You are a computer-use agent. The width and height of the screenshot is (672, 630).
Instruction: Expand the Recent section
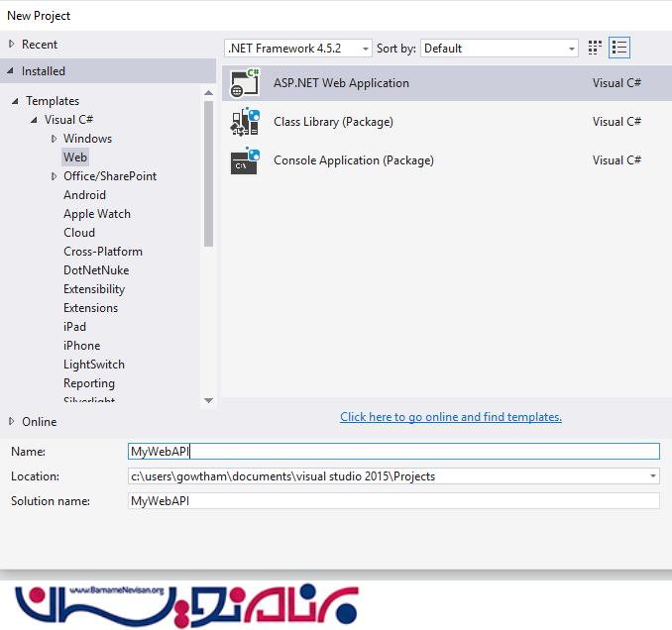click(11, 45)
